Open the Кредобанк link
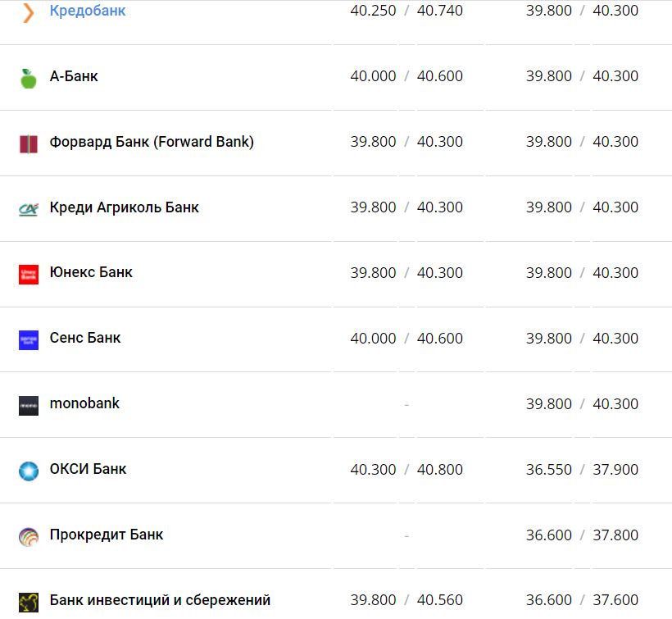The height and width of the screenshot is (619, 672). point(88,11)
